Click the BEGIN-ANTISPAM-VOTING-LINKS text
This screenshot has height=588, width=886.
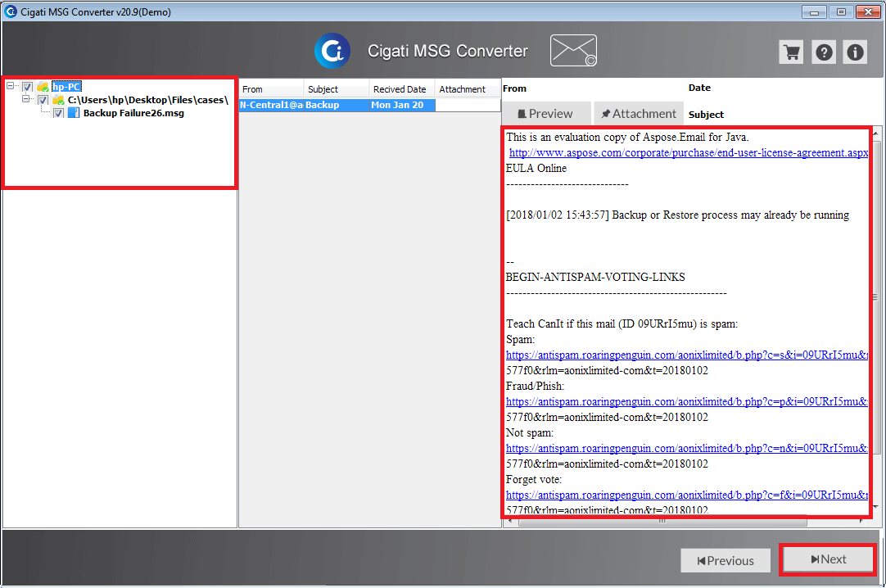(x=595, y=278)
